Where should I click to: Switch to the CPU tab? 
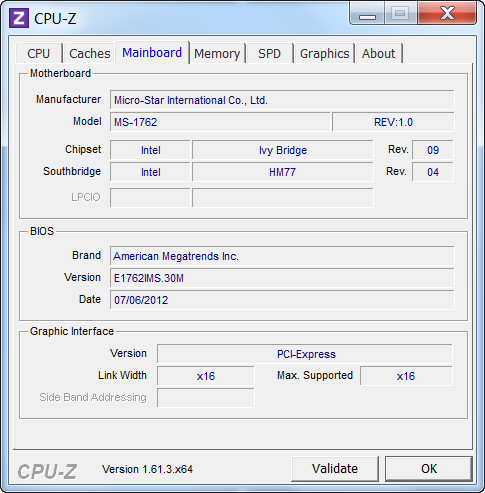click(39, 53)
